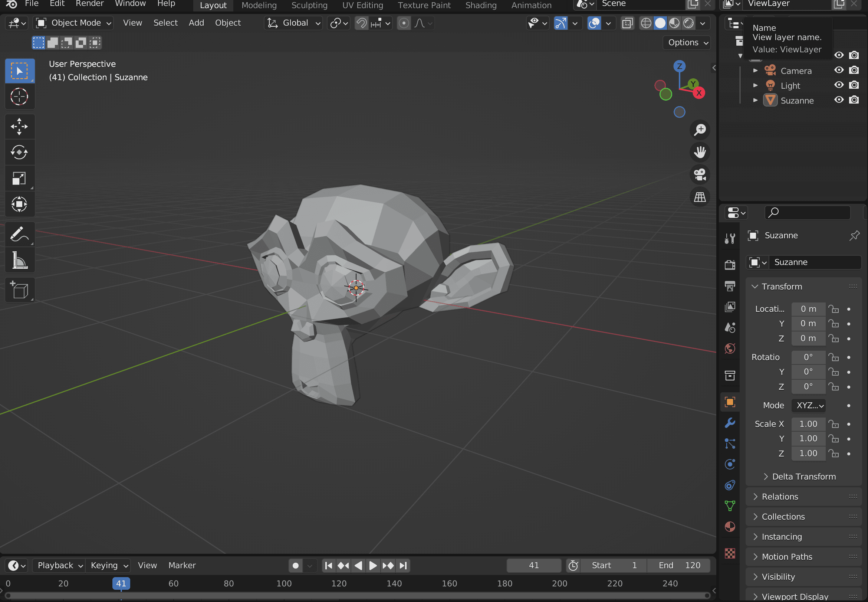
Task: Jump to the first frame
Action: [329, 565]
